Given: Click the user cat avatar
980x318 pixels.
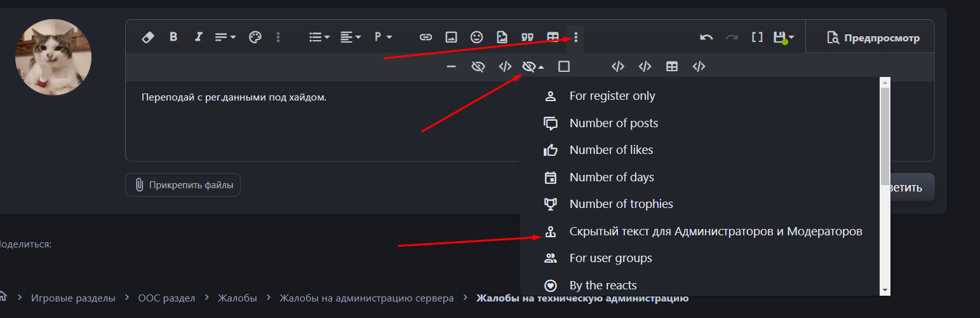Looking at the screenshot, I should (53, 57).
